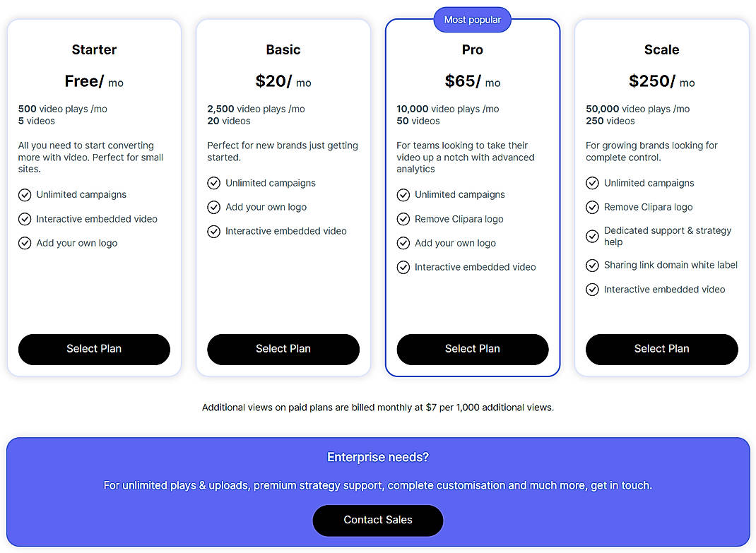Click Select Plan under Starter
The width and height of the screenshot is (756, 553).
pos(94,349)
